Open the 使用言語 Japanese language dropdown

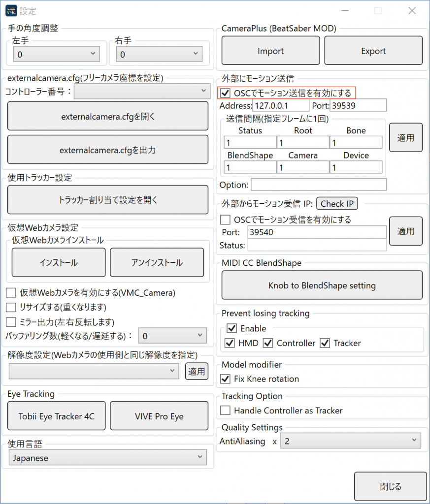[107, 458]
